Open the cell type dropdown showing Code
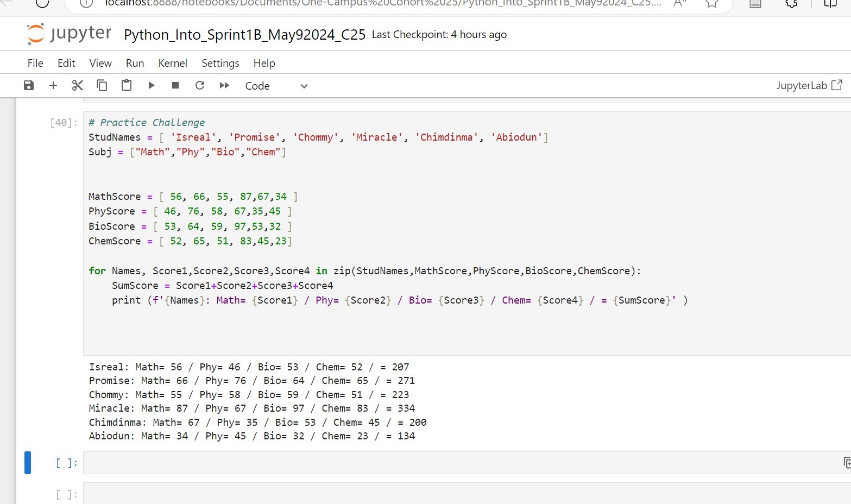 [x=276, y=86]
